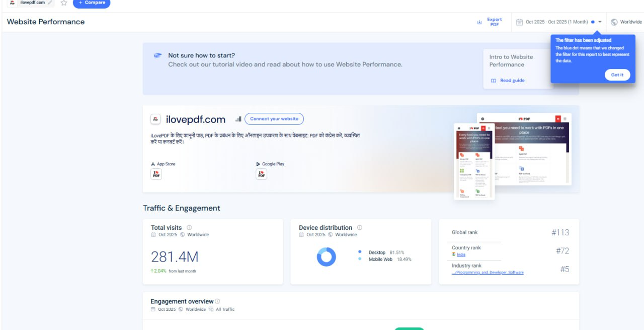Dismiss the filter notice with Got it

tap(617, 75)
